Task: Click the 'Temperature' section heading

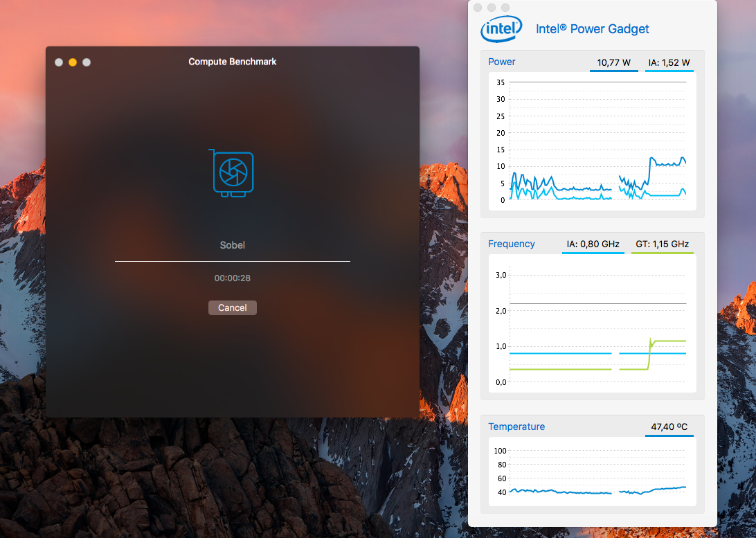Action: click(x=516, y=427)
